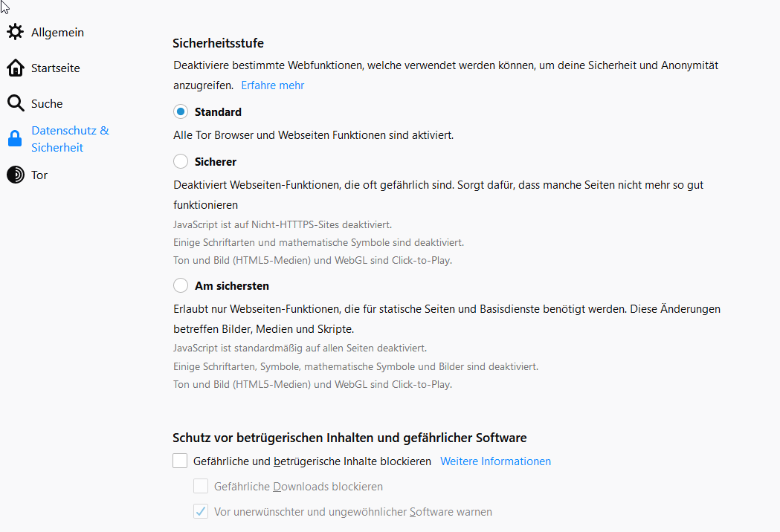Click the Datenschutz lock icon
This screenshot has width=780, height=532.
15,139
